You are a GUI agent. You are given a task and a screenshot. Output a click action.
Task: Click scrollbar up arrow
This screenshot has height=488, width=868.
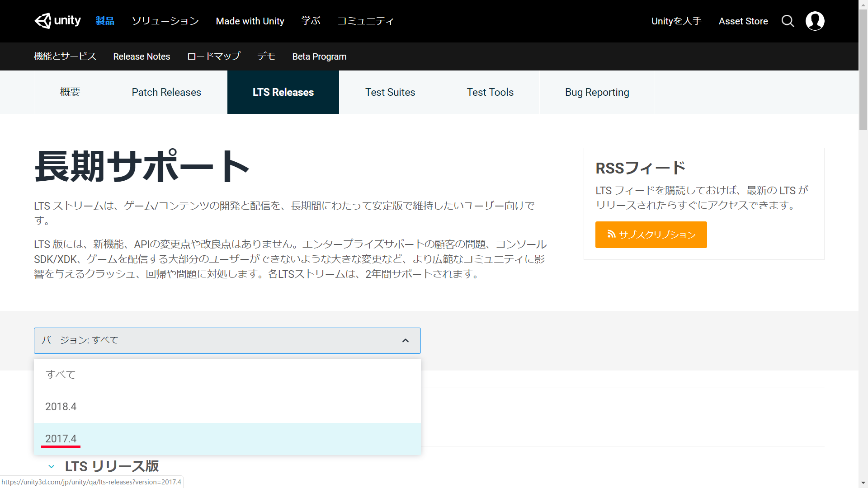(863, 4)
